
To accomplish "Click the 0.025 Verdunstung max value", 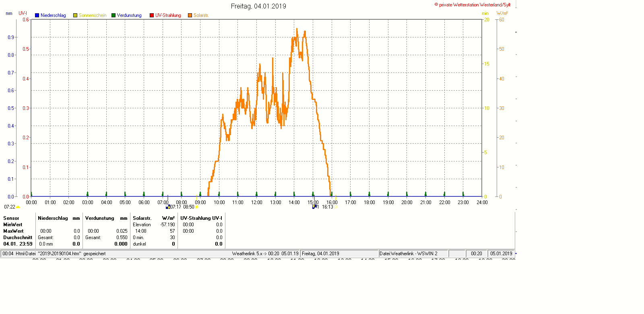I will coord(122,231).
